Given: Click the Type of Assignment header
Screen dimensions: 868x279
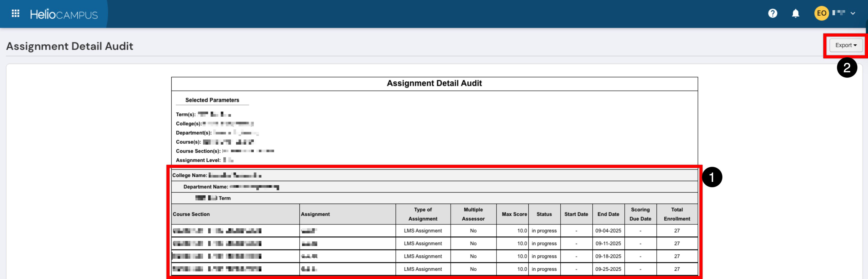Looking at the screenshot, I should (x=423, y=214).
